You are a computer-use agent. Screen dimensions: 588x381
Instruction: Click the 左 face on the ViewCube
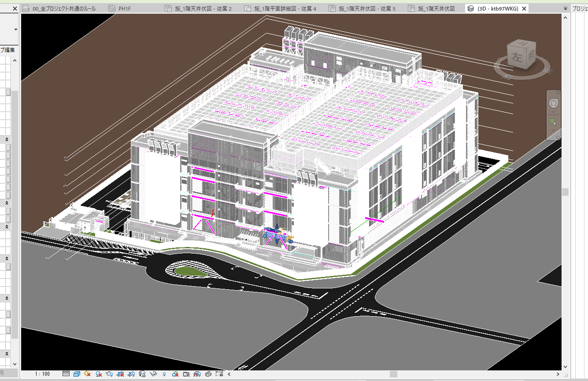point(516,57)
